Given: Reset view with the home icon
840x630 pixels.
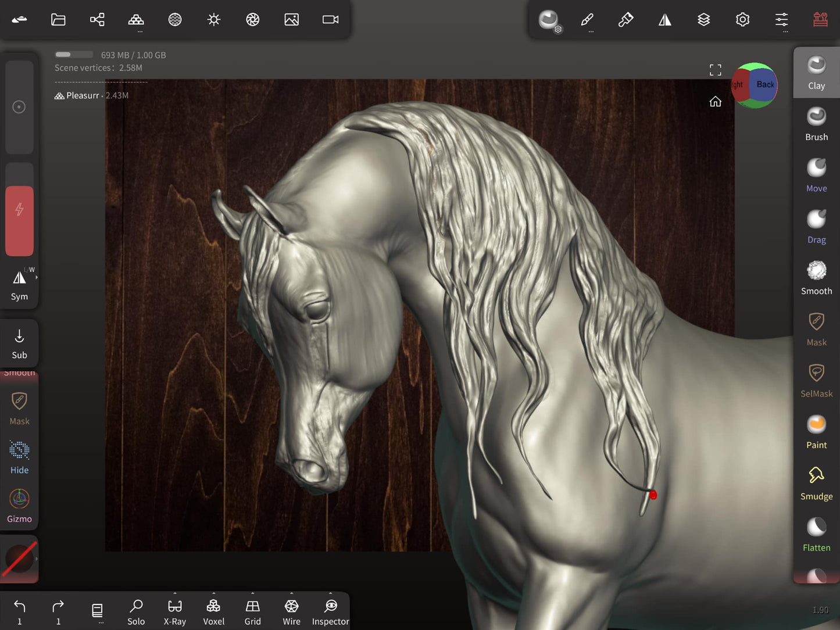Looking at the screenshot, I should click(716, 102).
